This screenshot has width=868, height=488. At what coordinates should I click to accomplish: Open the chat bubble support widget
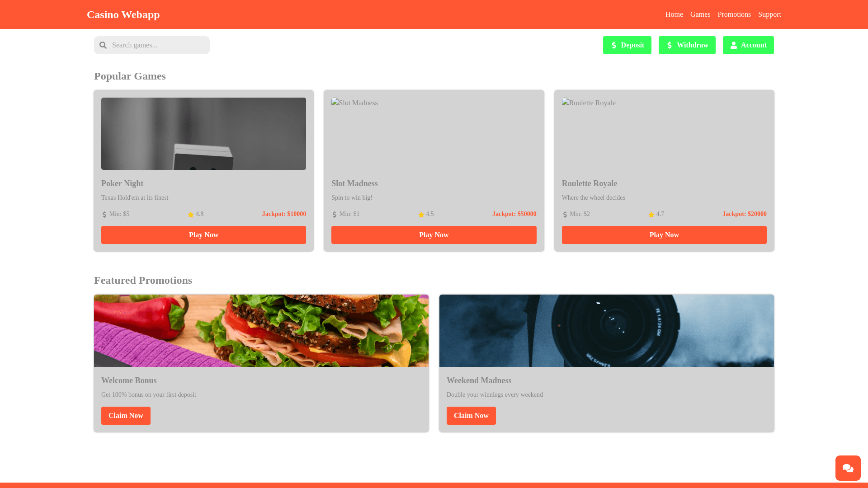tap(848, 468)
